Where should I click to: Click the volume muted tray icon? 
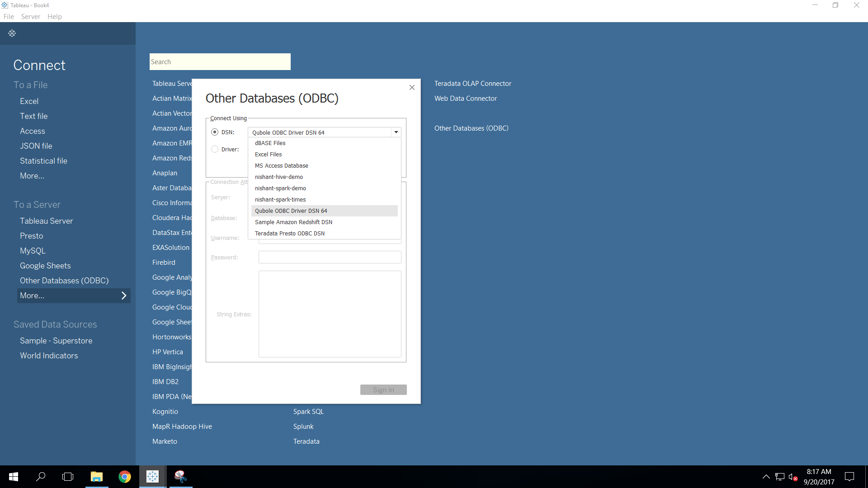click(793, 477)
